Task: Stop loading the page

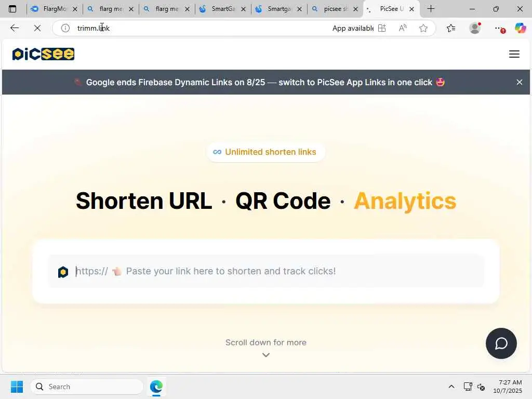Action: [x=37, y=28]
